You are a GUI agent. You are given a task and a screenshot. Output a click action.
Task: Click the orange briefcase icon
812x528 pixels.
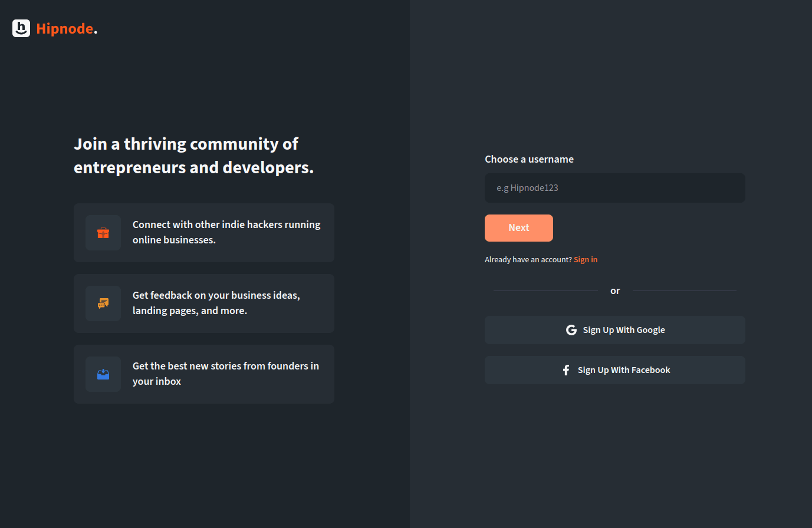point(103,233)
